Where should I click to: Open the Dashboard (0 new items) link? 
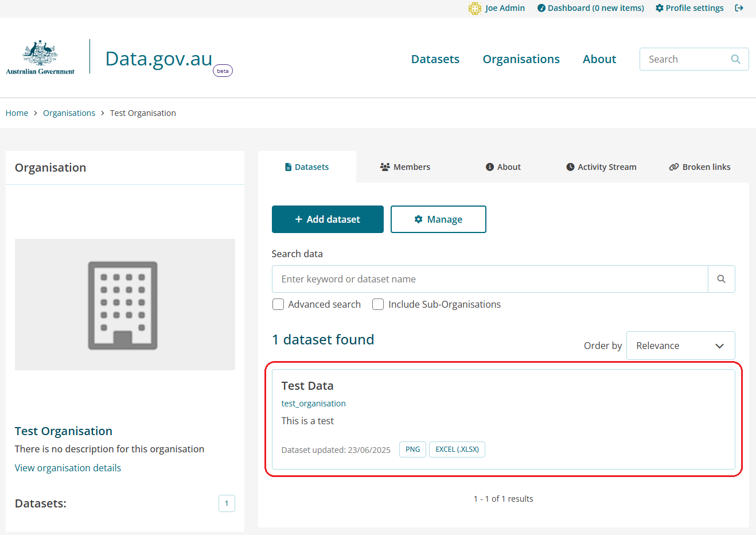tap(590, 8)
